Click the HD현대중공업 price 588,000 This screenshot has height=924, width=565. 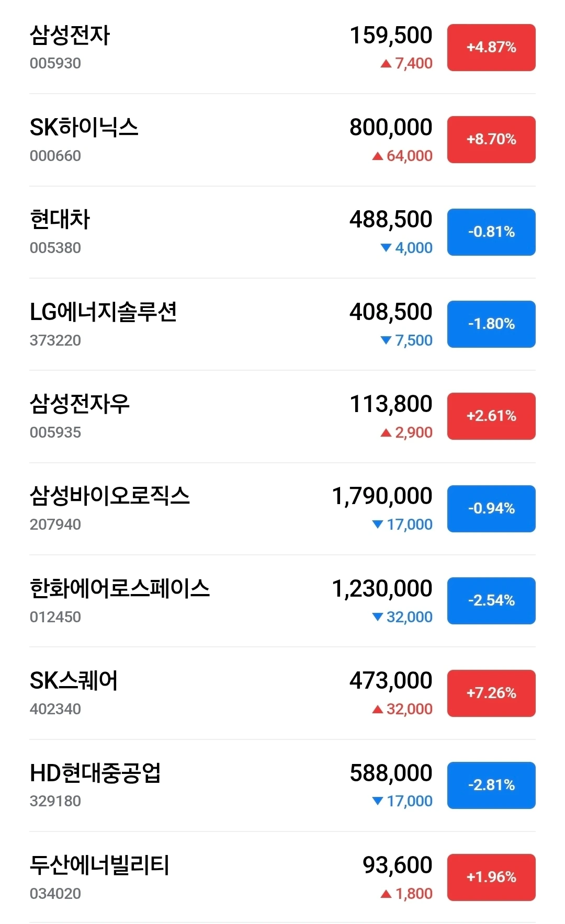pyautogui.click(x=391, y=773)
